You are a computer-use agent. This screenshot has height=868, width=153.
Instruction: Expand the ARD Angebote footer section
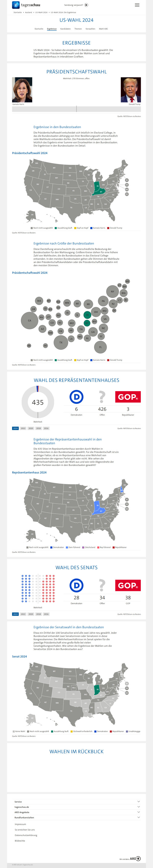pos(76,812)
